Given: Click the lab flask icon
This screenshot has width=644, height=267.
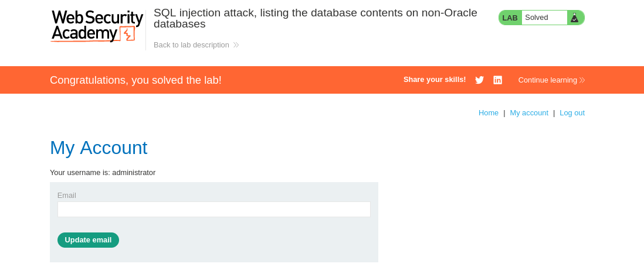Looking at the screenshot, I should click(x=574, y=18).
